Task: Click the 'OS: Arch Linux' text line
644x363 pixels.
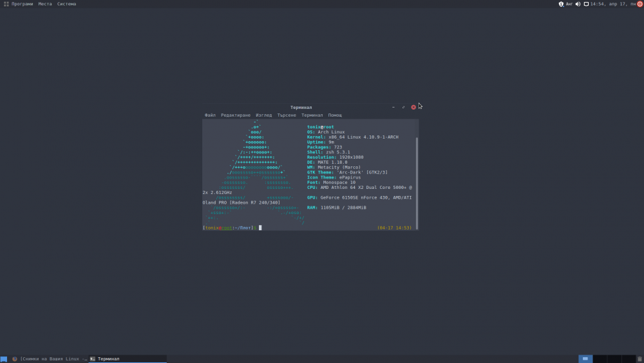Action: pyautogui.click(x=326, y=132)
